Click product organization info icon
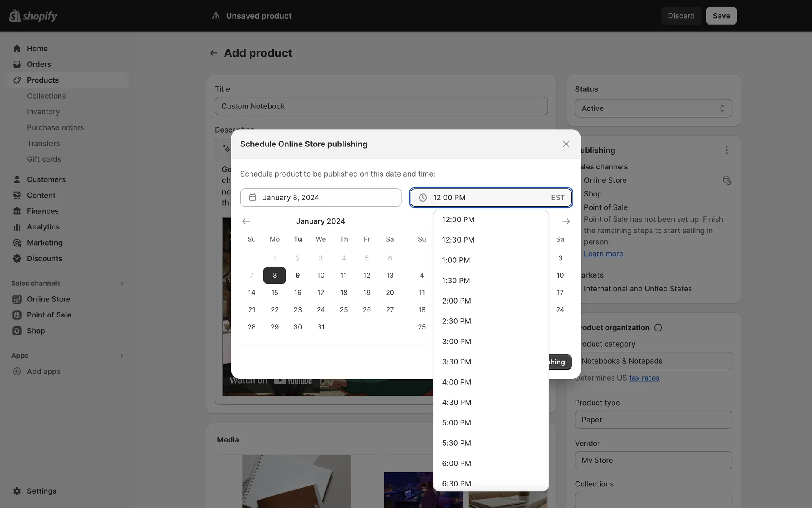 coord(658,328)
